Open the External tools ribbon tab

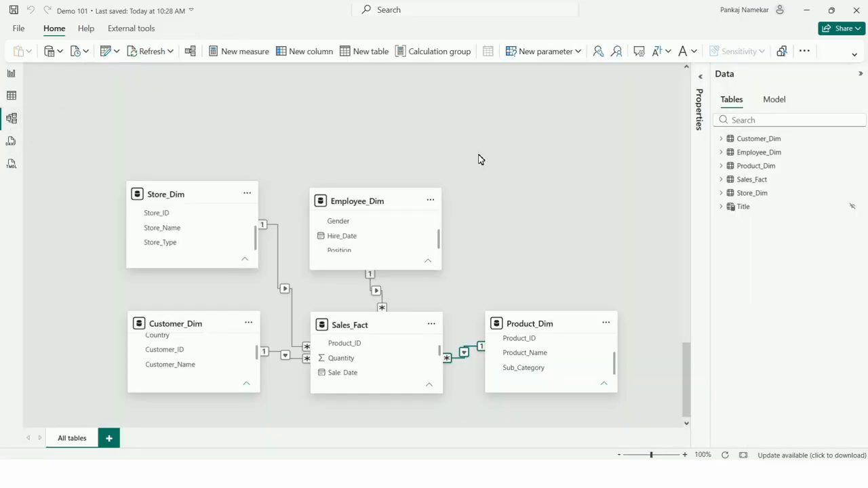(131, 28)
